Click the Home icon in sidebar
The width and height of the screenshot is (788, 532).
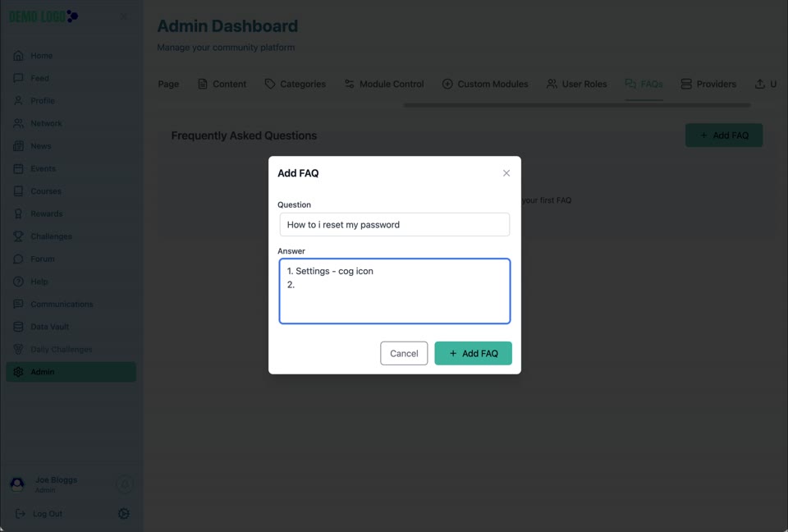(18, 55)
